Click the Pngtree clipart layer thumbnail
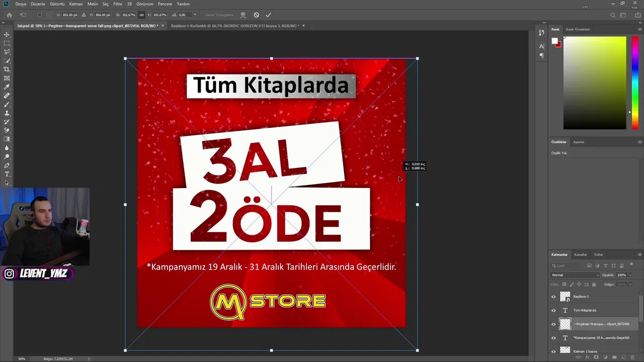The width and height of the screenshot is (644, 362). (566, 324)
